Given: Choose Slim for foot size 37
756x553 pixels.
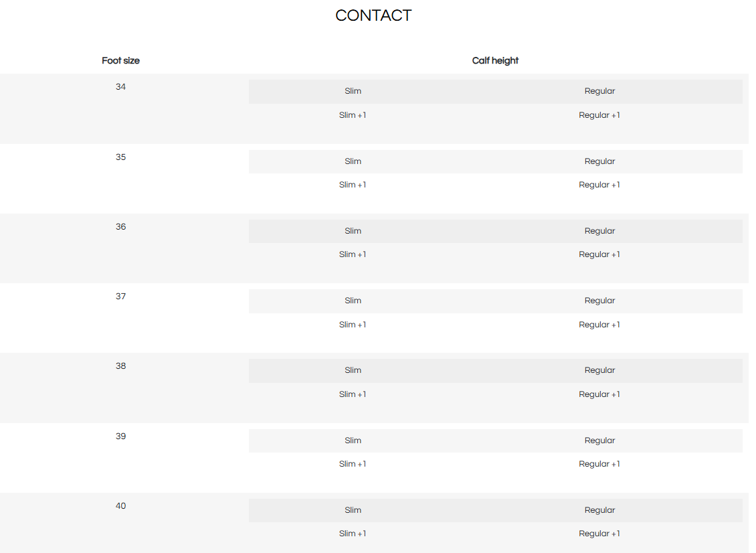Looking at the screenshot, I should (353, 301).
